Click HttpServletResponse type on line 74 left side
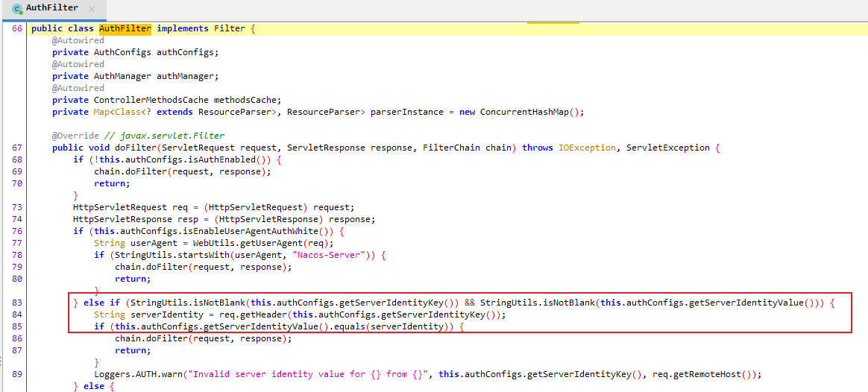 (x=123, y=220)
